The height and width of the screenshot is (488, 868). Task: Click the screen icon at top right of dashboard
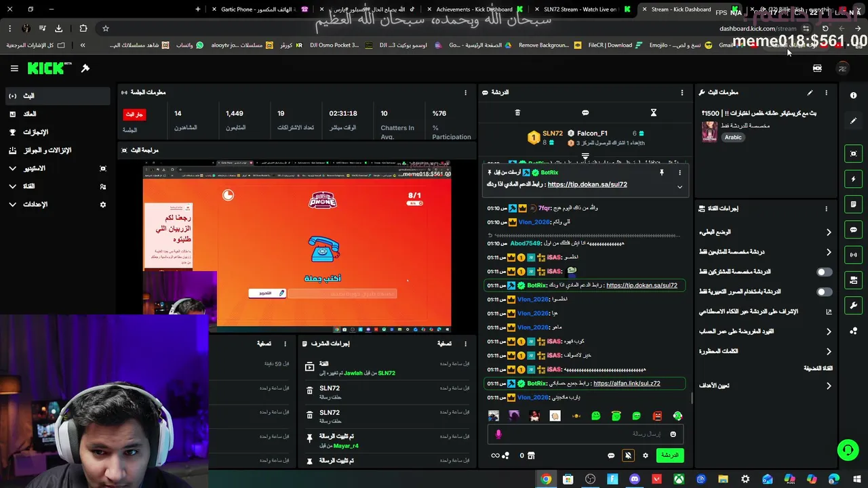(817, 68)
